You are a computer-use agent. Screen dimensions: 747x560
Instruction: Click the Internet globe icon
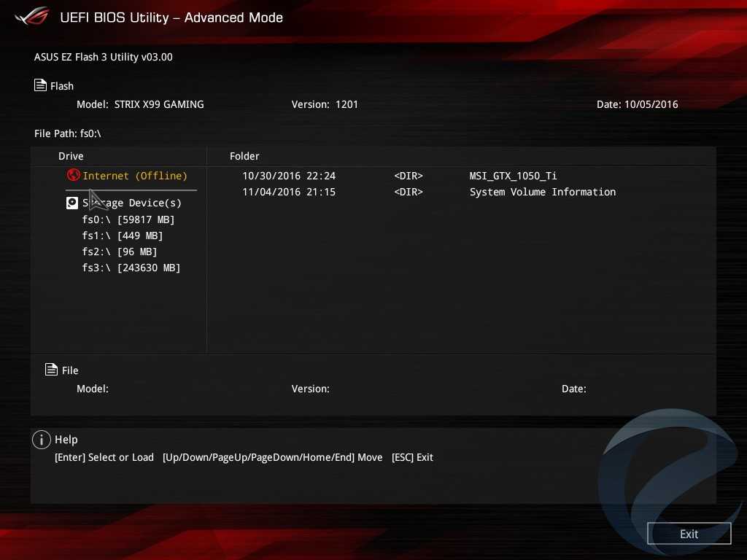pos(73,175)
